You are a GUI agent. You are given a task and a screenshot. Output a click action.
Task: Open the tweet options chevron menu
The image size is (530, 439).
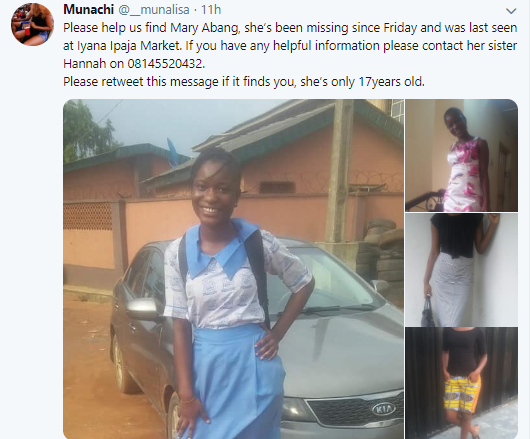point(511,11)
